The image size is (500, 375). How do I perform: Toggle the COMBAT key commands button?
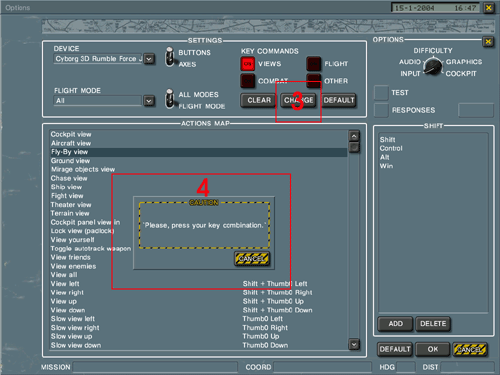tap(247, 81)
